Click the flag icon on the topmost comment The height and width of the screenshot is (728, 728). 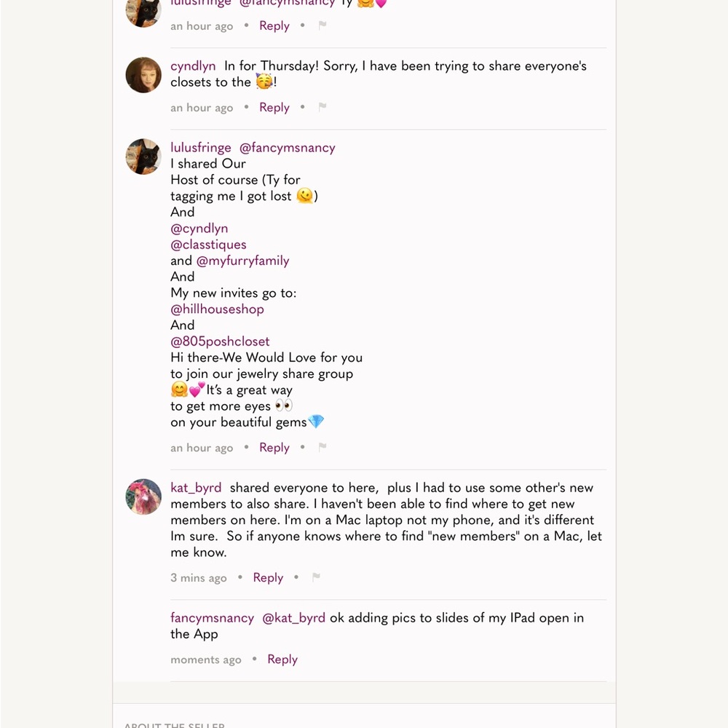323,25
